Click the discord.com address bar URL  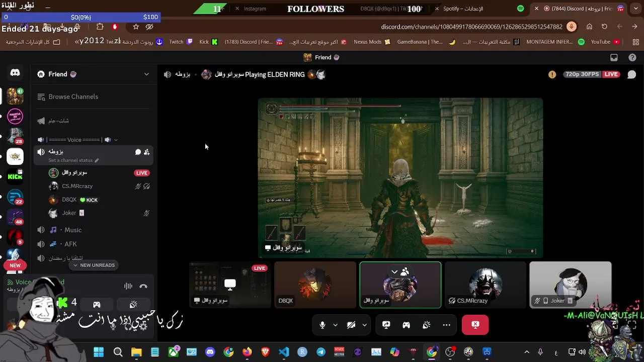tap(471, 27)
